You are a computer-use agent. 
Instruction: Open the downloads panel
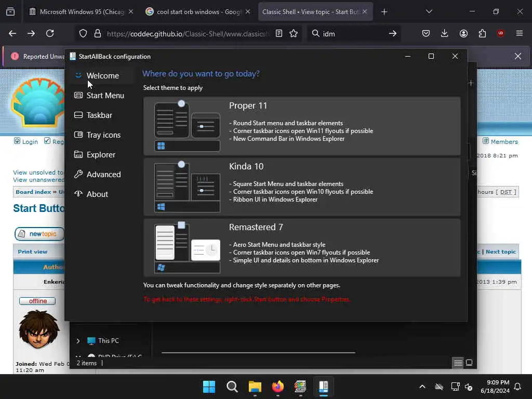pyautogui.click(x=445, y=33)
